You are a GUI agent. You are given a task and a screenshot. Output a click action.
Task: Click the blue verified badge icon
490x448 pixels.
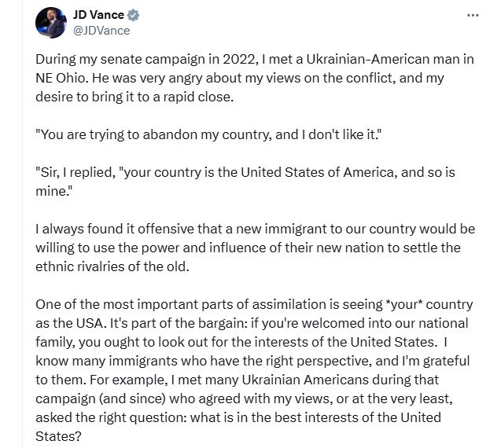pyautogui.click(x=134, y=15)
